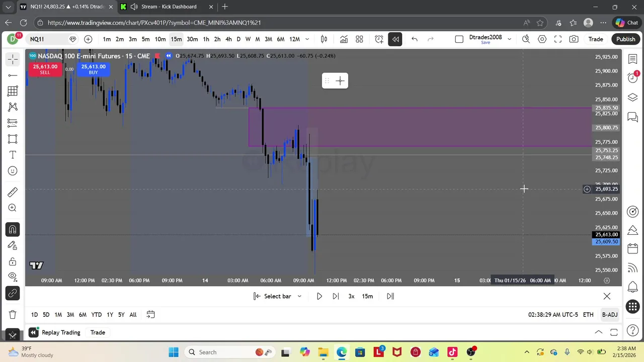Click the Publish button
This screenshot has height=362, width=644.
point(626,39)
